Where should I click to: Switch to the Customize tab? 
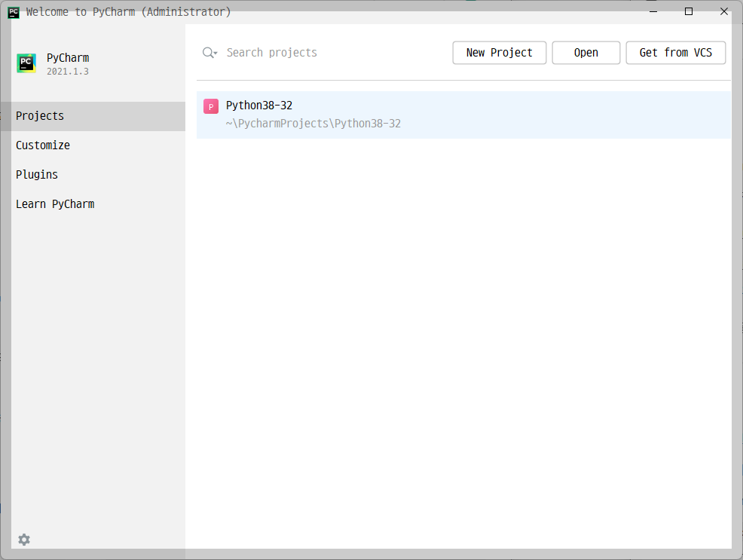pos(93,145)
